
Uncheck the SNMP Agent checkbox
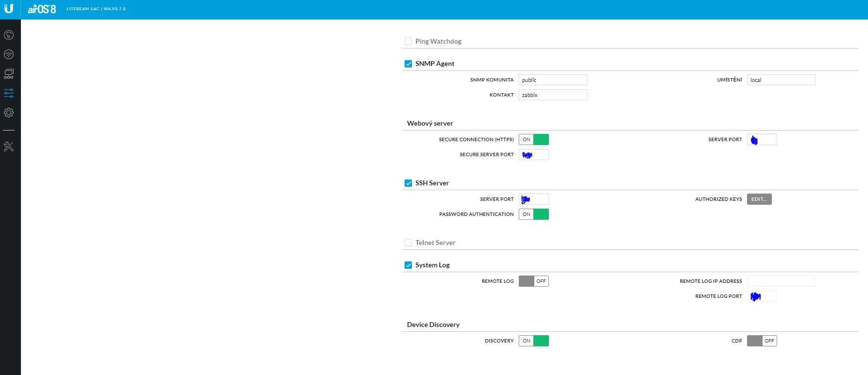click(x=408, y=64)
